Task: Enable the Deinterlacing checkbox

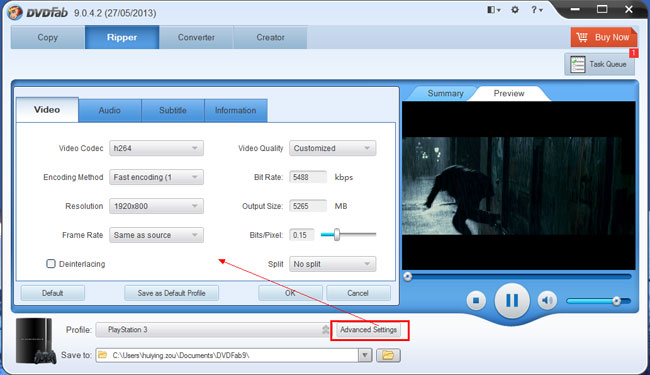Action: point(51,264)
